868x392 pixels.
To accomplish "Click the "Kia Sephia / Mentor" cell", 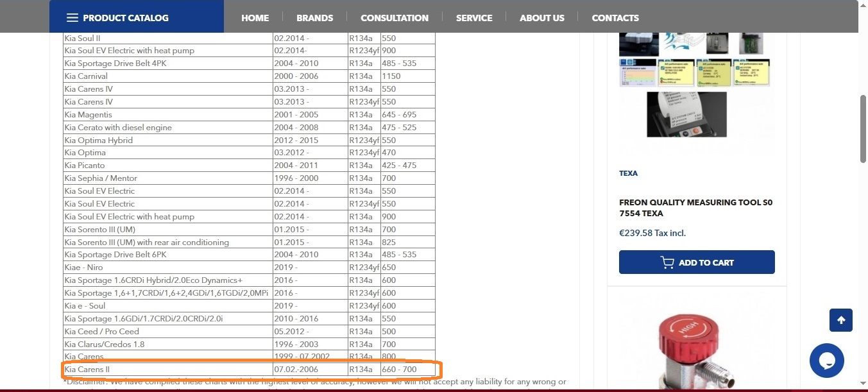I will [x=168, y=178].
